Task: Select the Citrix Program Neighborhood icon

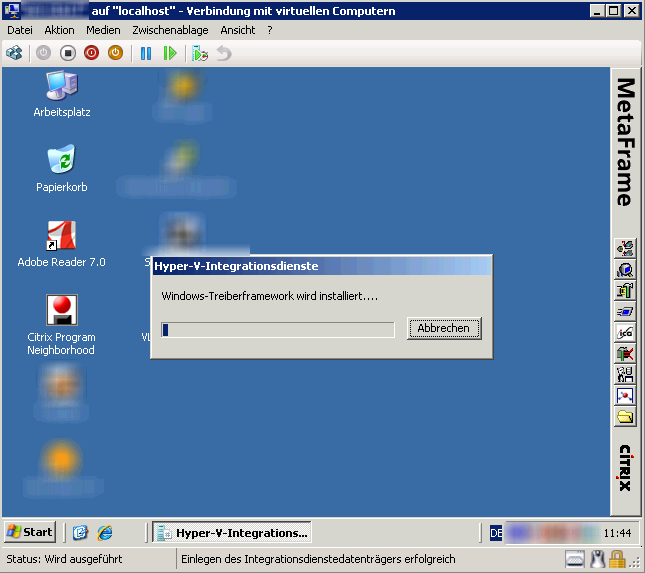Action: click(x=62, y=325)
